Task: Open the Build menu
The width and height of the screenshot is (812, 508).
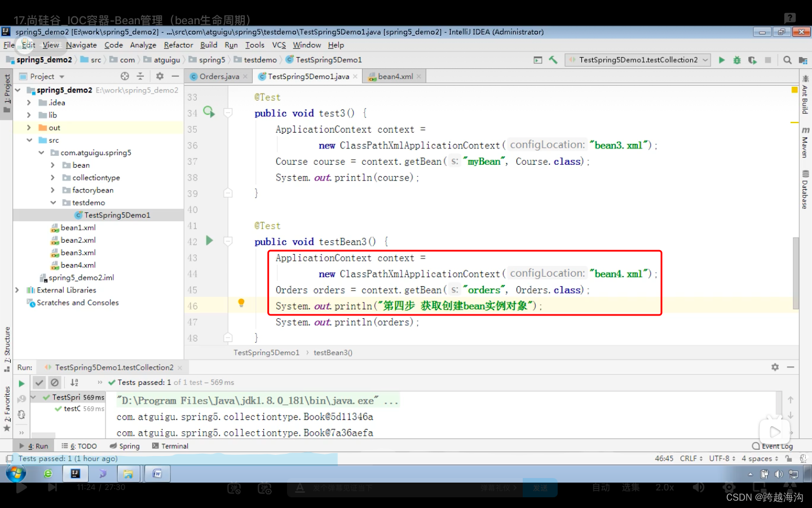Action: (x=209, y=45)
